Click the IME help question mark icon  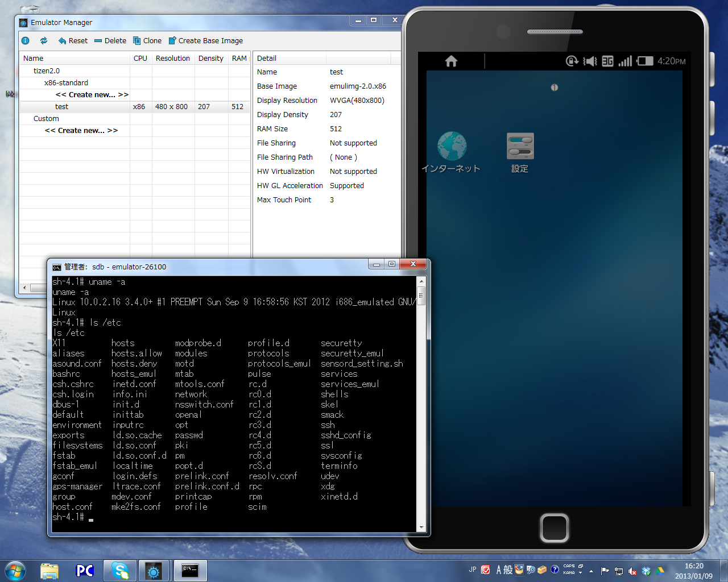coord(555,569)
